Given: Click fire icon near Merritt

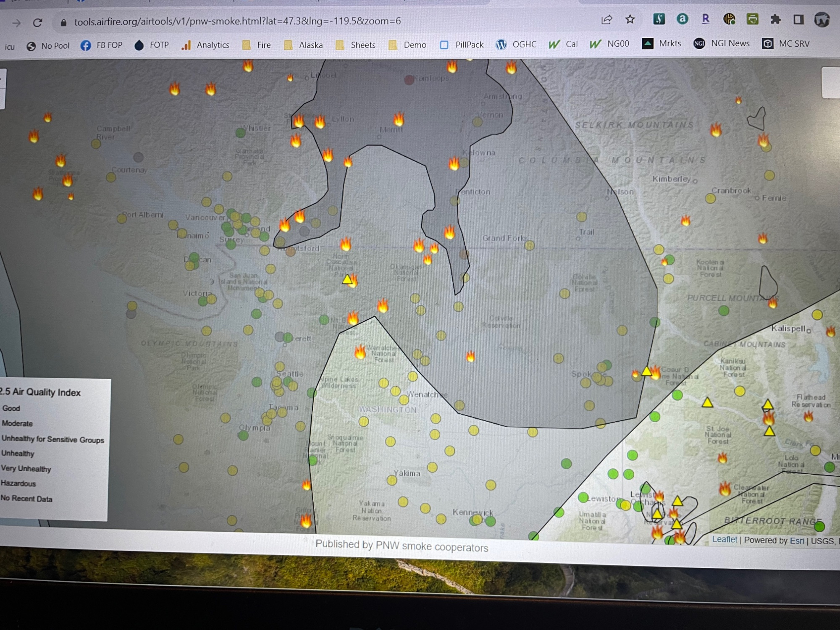Looking at the screenshot, I should coord(399,119).
